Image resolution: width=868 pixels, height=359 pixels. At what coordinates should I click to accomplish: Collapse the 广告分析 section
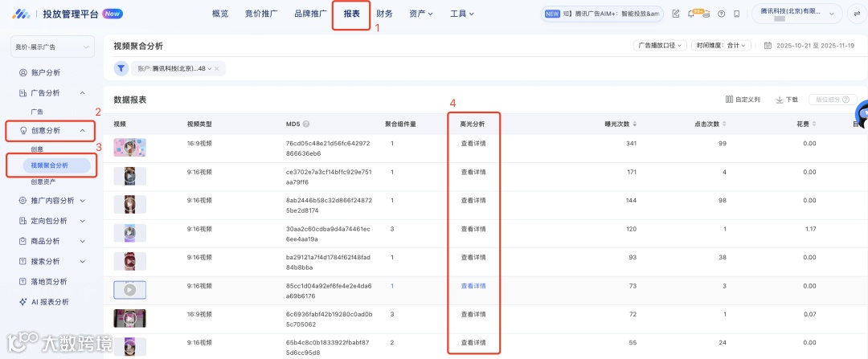point(83,93)
